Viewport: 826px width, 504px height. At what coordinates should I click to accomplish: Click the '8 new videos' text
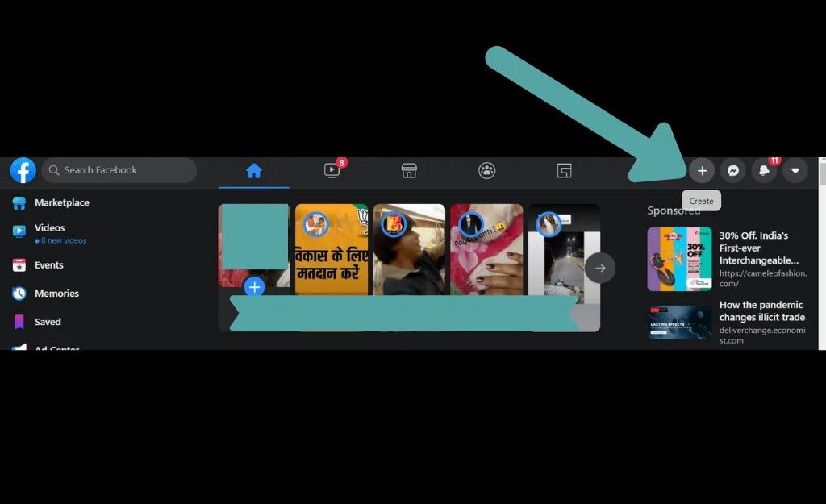[x=63, y=240]
